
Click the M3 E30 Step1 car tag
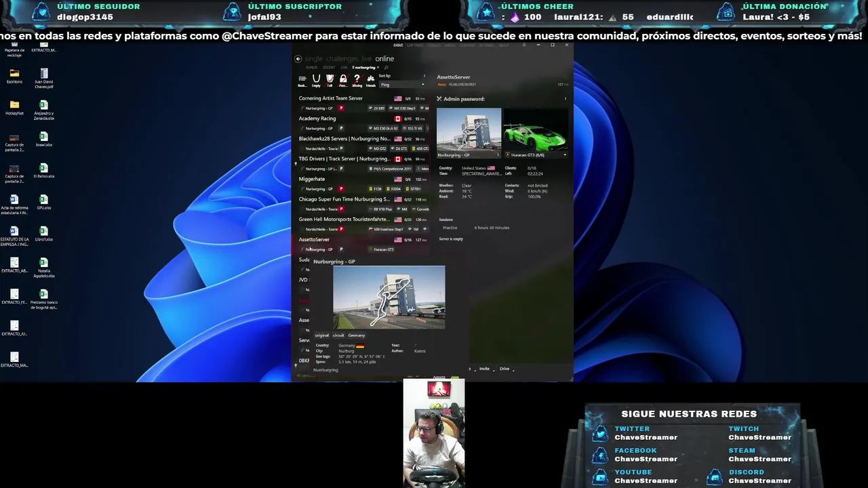click(x=402, y=108)
